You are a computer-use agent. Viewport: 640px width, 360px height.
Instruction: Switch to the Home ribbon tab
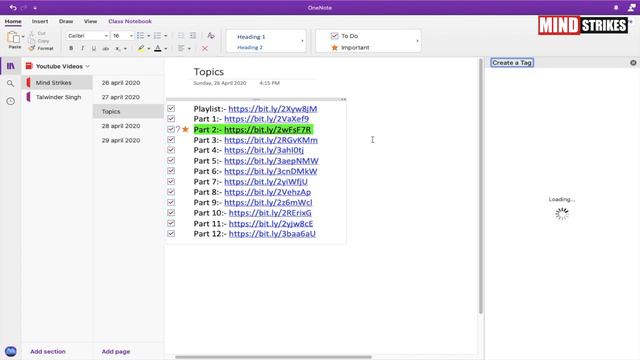(13, 21)
